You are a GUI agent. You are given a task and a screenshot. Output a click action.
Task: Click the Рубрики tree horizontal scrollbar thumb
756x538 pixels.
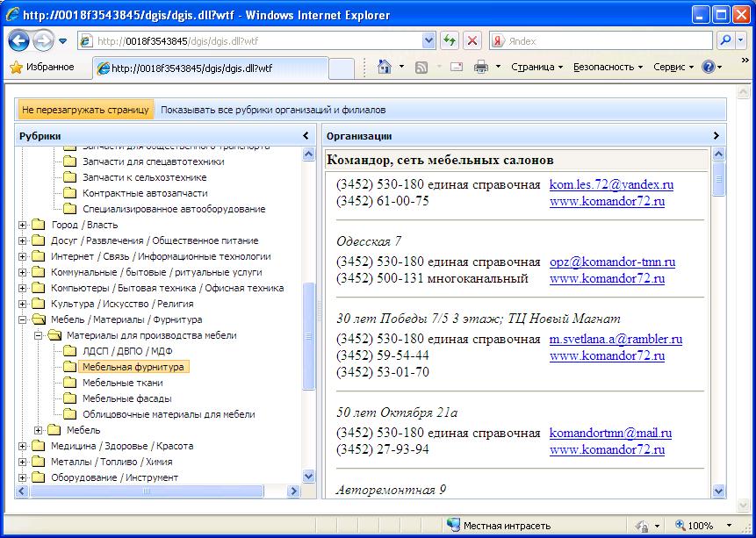click(147, 491)
